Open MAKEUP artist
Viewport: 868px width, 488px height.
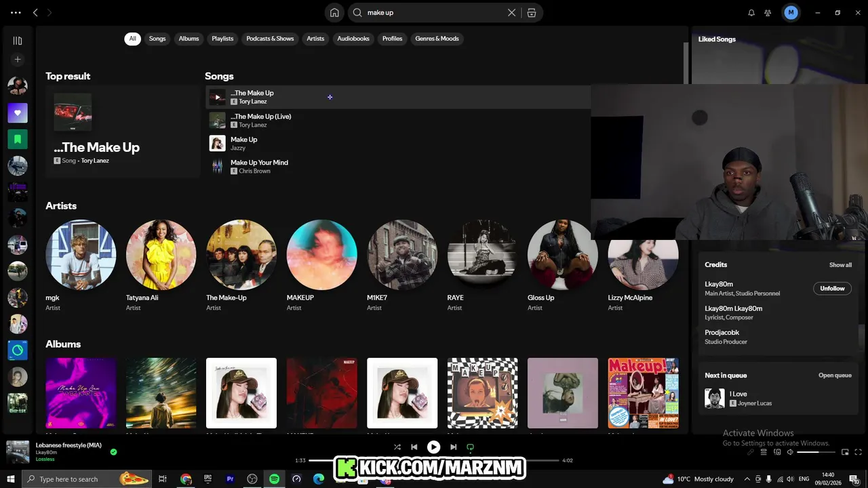pyautogui.click(x=321, y=265)
